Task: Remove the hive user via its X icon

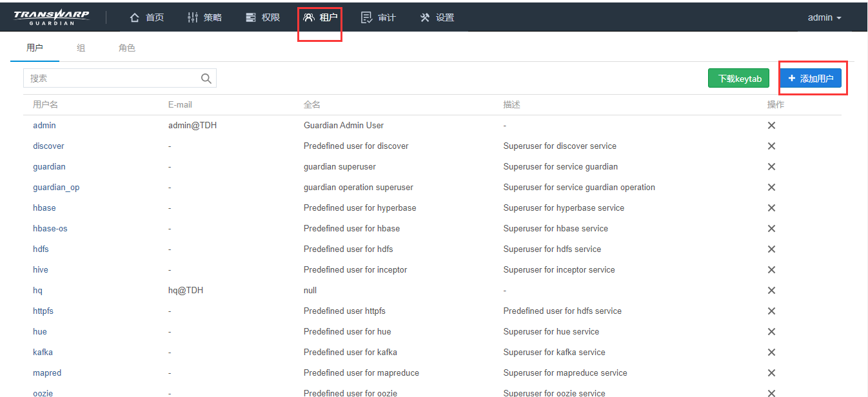Action: coord(771,269)
